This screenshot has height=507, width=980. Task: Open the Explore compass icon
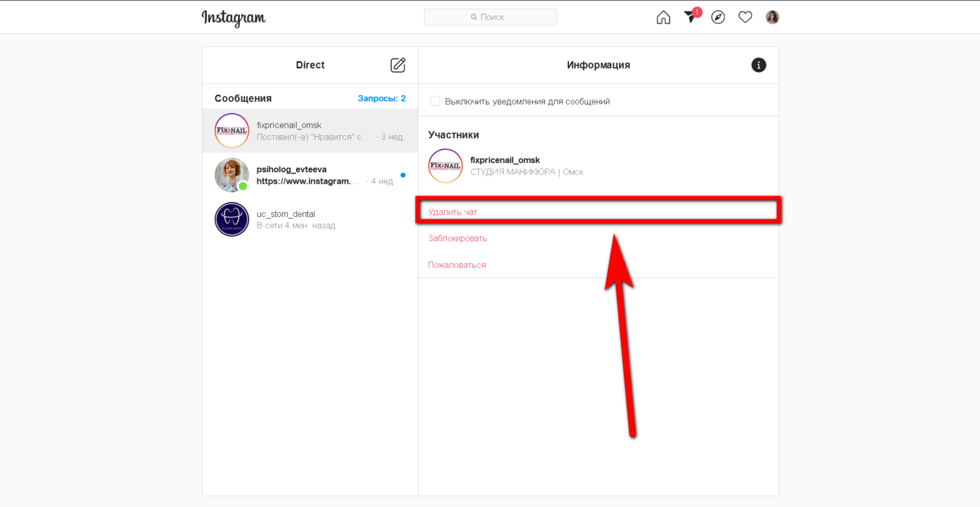pos(718,17)
